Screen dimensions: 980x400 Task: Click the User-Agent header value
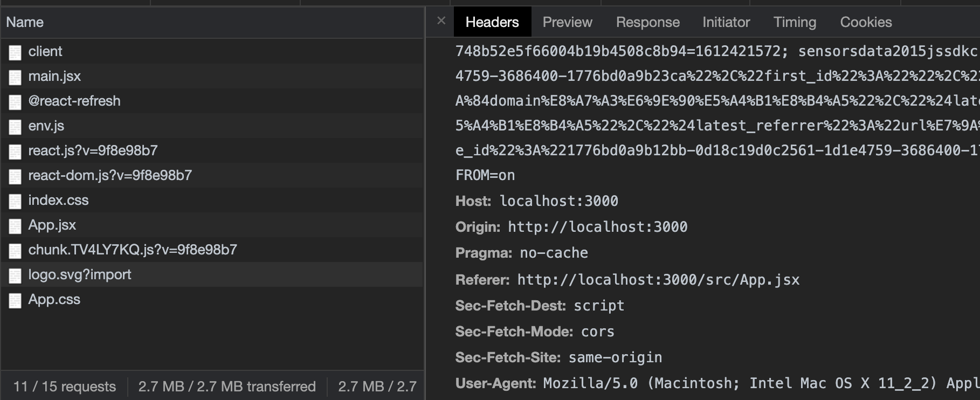pos(761,383)
